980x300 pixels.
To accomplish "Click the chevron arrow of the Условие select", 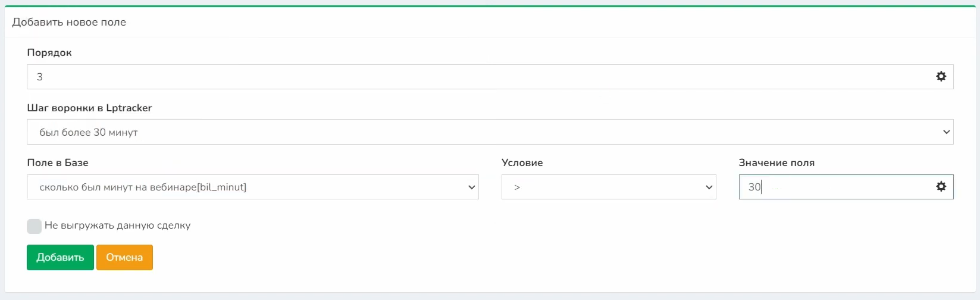I will [709, 187].
